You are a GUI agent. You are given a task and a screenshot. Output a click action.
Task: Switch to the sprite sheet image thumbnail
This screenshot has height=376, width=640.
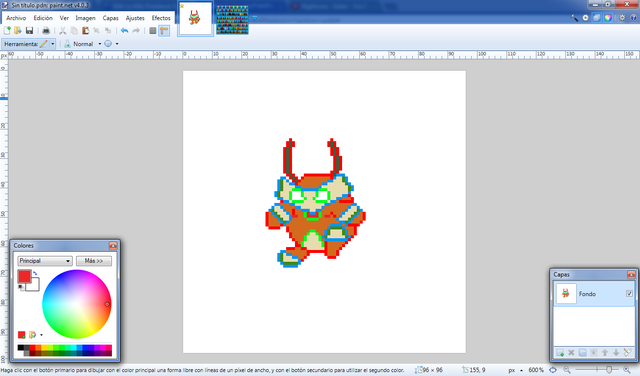point(232,20)
